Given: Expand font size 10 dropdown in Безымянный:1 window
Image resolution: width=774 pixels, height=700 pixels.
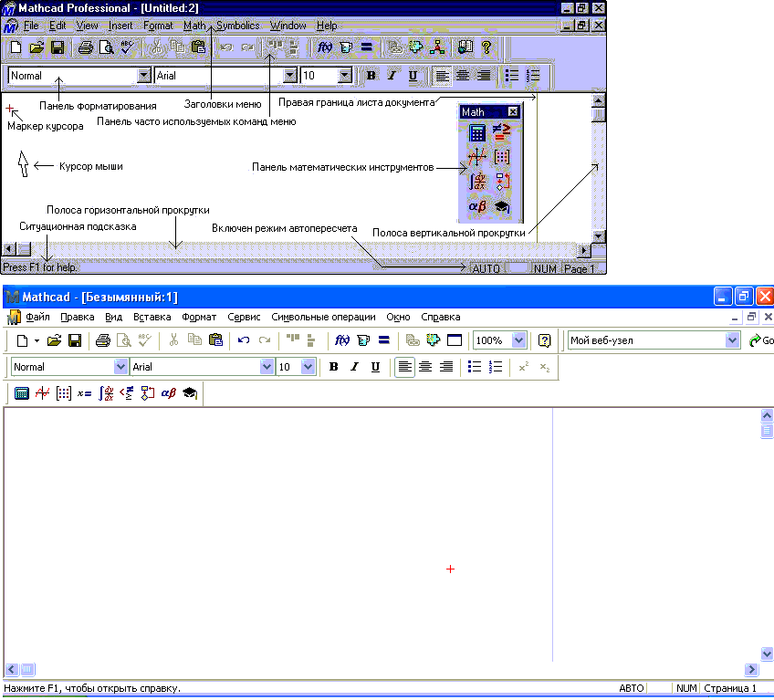Looking at the screenshot, I should point(308,367).
